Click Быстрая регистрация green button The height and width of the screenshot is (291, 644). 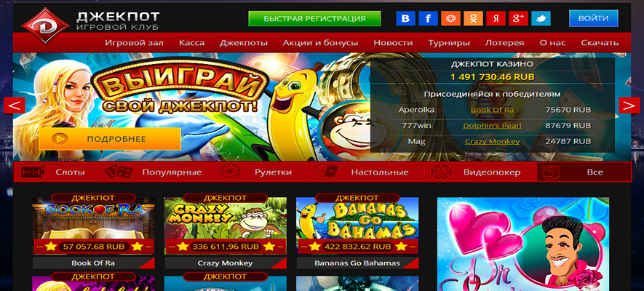pyautogui.click(x=314, y=18)
